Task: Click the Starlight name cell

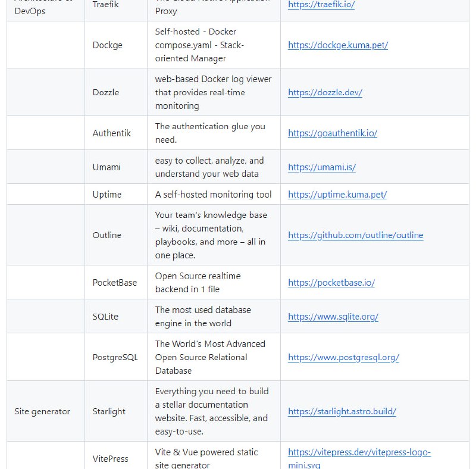Action: 109,411
